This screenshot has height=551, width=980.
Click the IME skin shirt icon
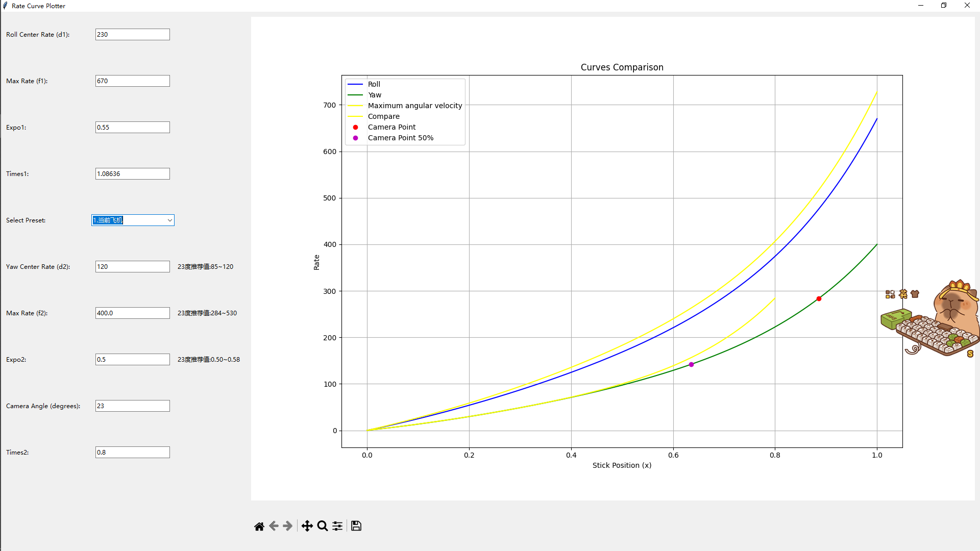click(915, 294)
